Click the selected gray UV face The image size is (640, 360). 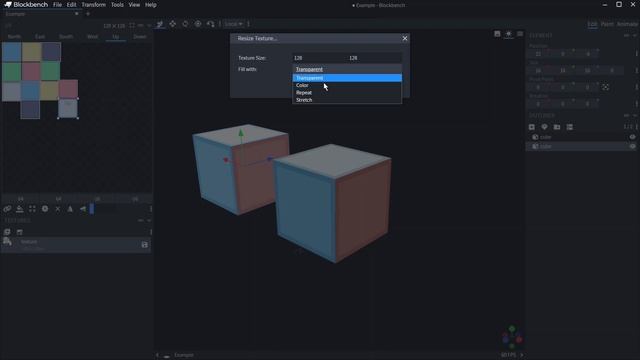(x=68, y=109)
